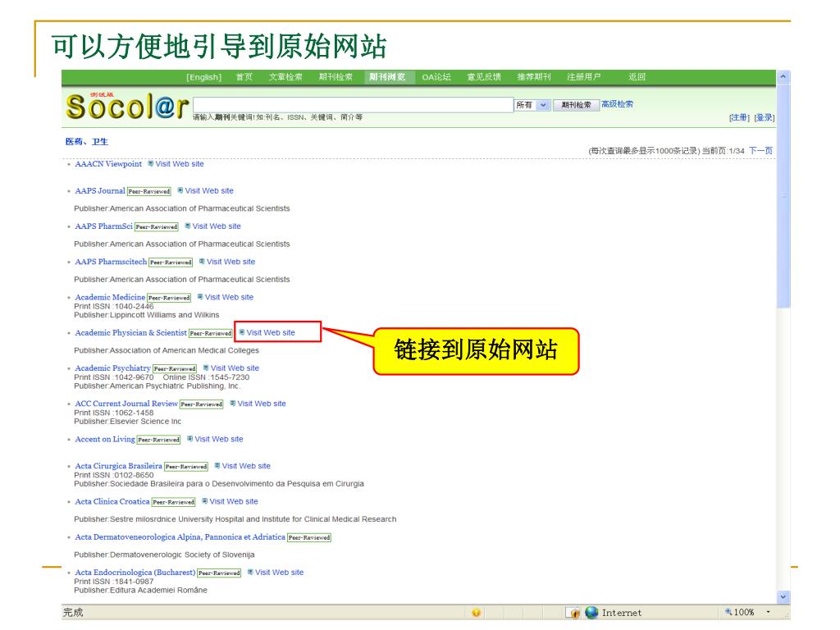
Task: Visit Web site for AAPS PharmSci
Action: (217, 226)
